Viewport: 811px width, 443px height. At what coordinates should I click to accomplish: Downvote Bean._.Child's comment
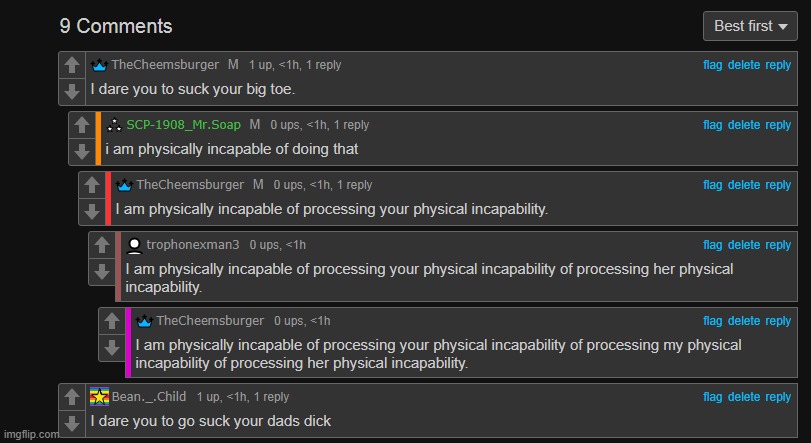[71, 423]
